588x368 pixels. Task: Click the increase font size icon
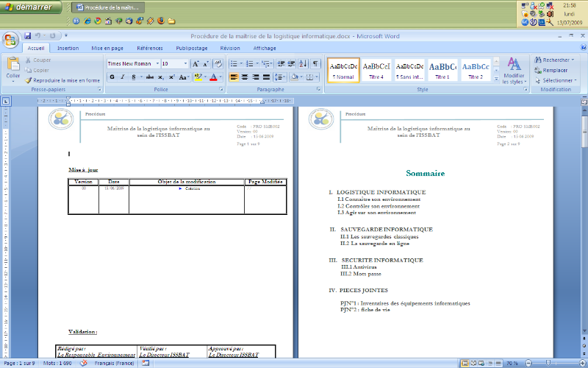pyautogui.click(x=196, y=64)
